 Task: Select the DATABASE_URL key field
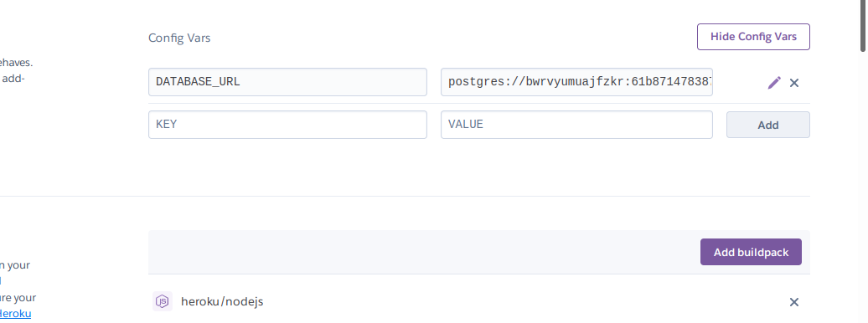click(287, 82)
